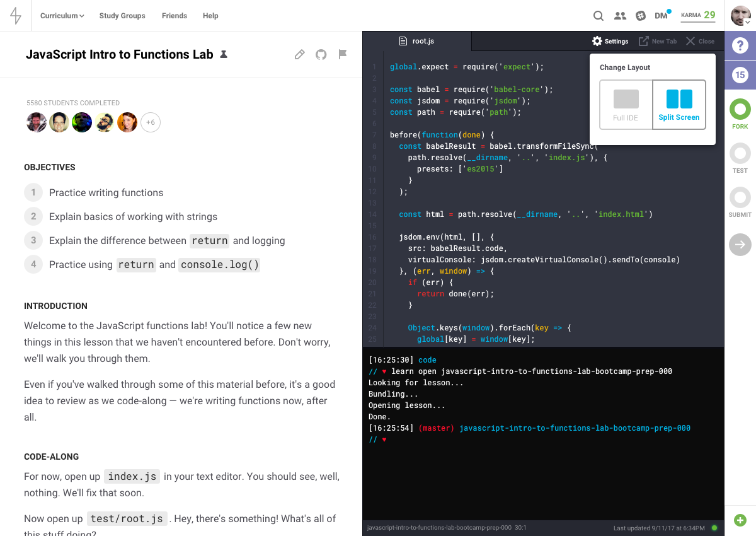This screenshot has height=536, width=756.
Task: Click objective 1 number badge
Action: (x=33, y=192)
